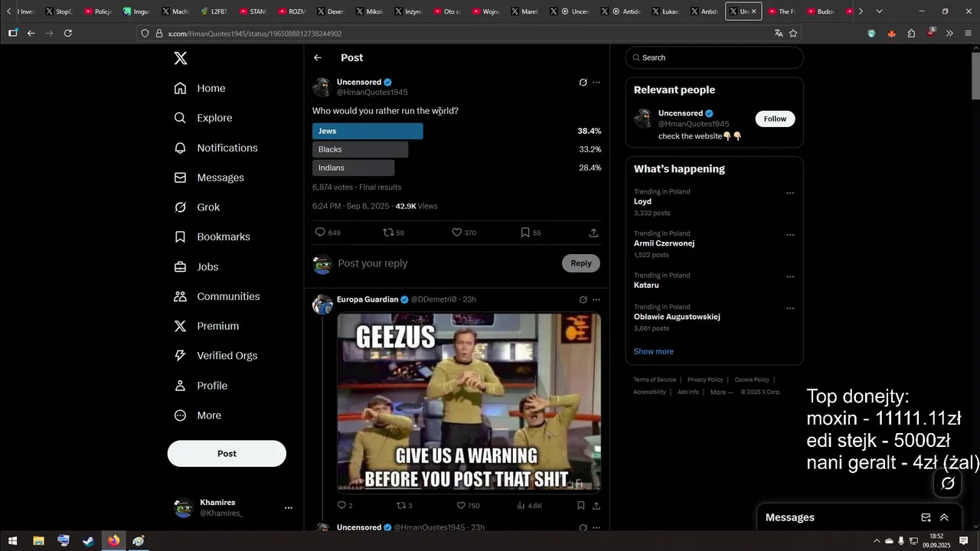This screenshot has height=551, width=980.
Task: Open Verified Orgs from sidebar
Action: tap(215, 356)
